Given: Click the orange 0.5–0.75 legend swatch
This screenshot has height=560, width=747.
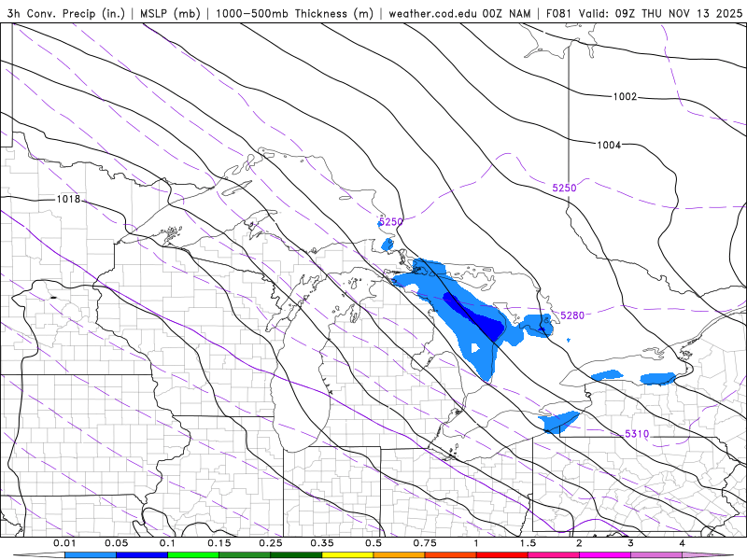Looking at the screenshot, I should coord(400,555).
